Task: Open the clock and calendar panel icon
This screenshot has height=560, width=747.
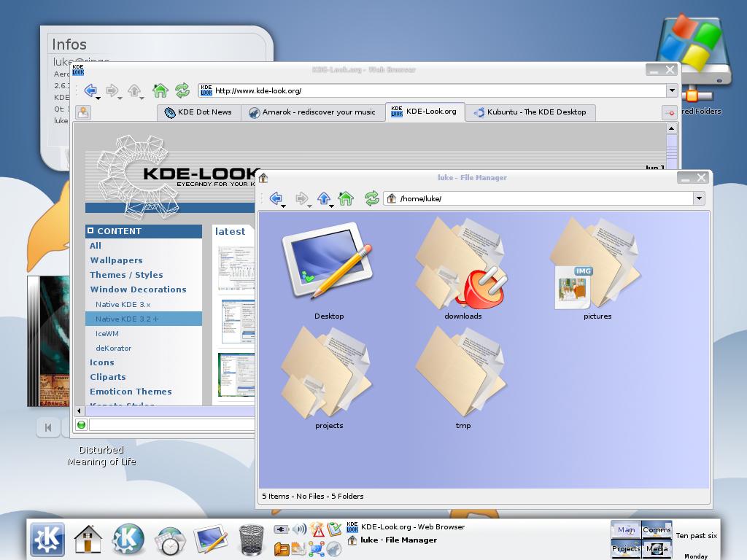Action: pos(169,541)
